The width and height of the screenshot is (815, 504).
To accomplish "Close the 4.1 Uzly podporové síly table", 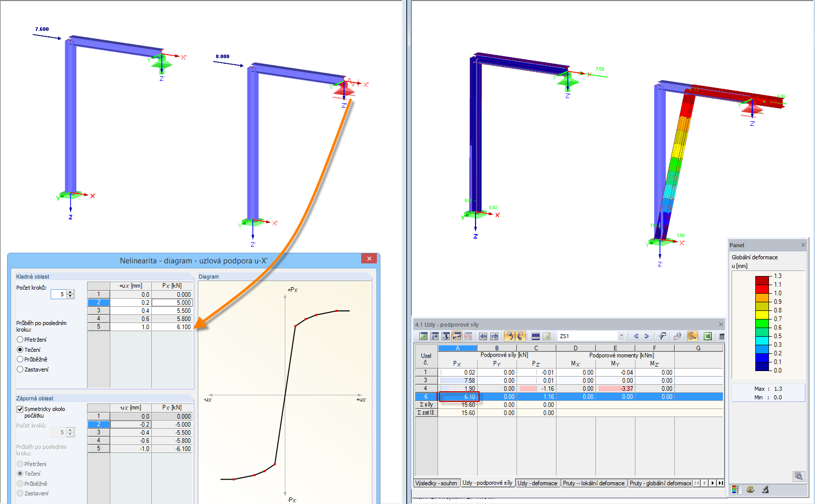I will (x=721, y=324).
